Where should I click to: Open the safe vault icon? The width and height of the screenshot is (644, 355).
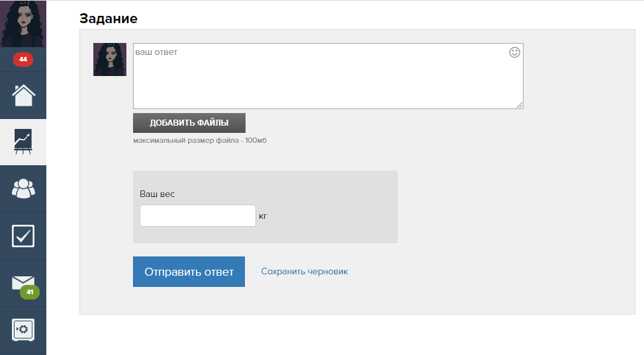pos(23,330)
